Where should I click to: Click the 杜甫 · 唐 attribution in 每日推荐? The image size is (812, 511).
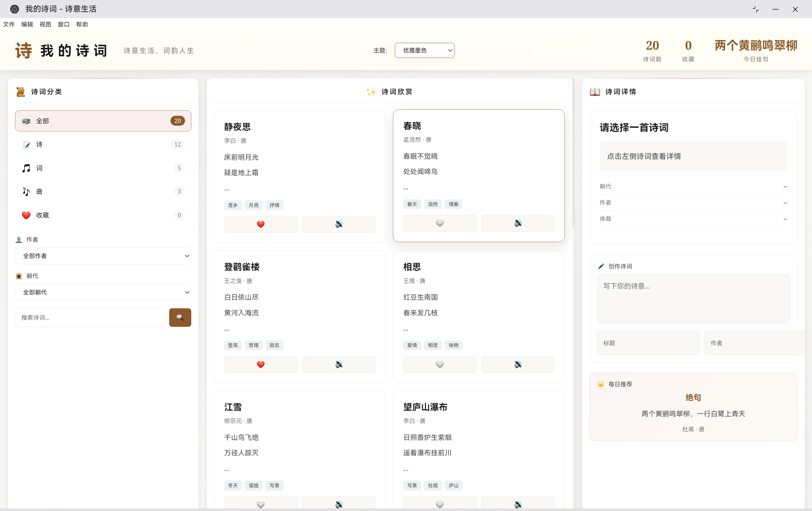point(693,429)
